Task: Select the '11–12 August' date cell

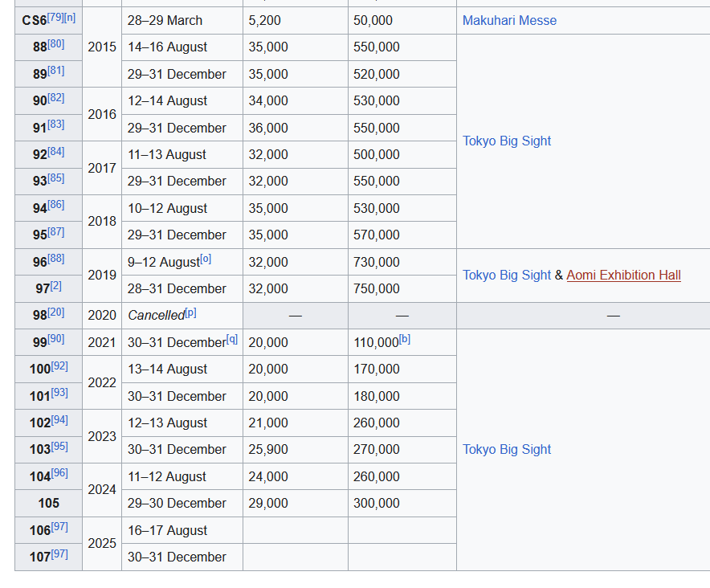Action: tap(182, 476)
